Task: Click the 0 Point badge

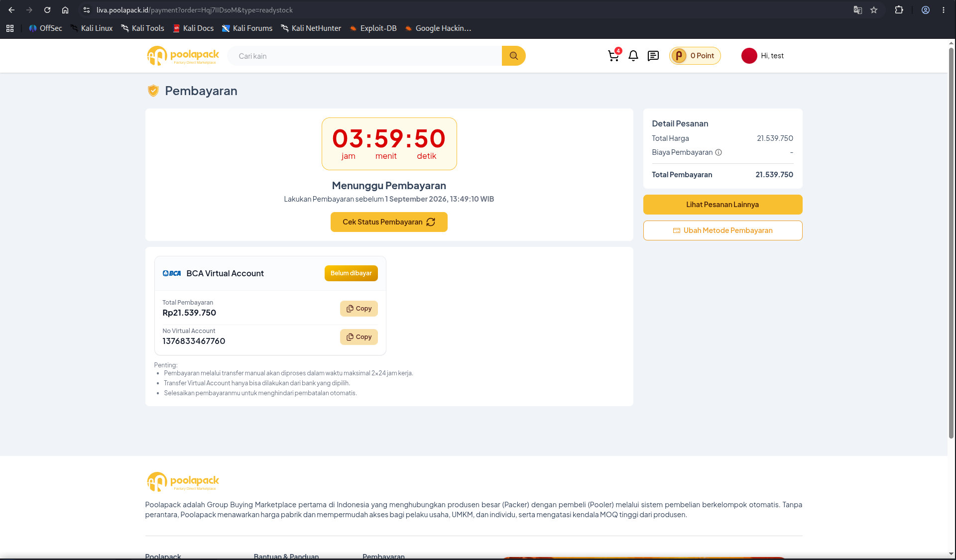Action: pos(695,56)
